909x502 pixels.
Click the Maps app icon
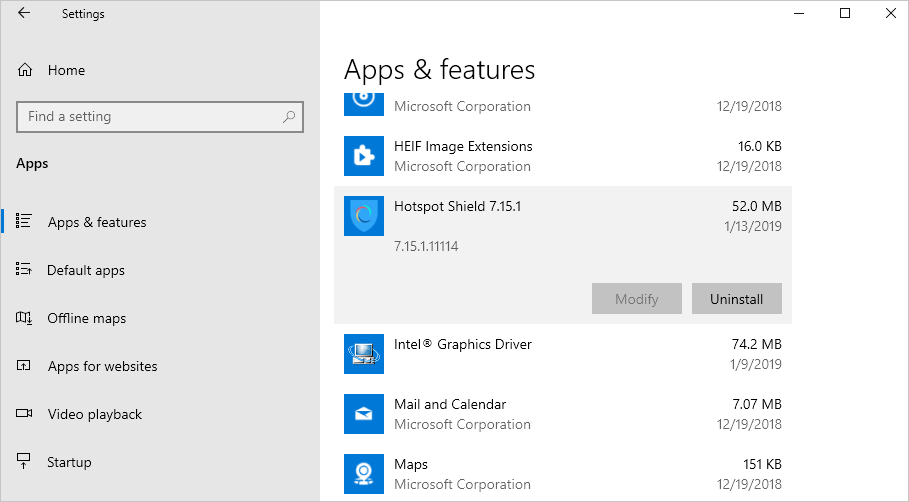(363, 474)
